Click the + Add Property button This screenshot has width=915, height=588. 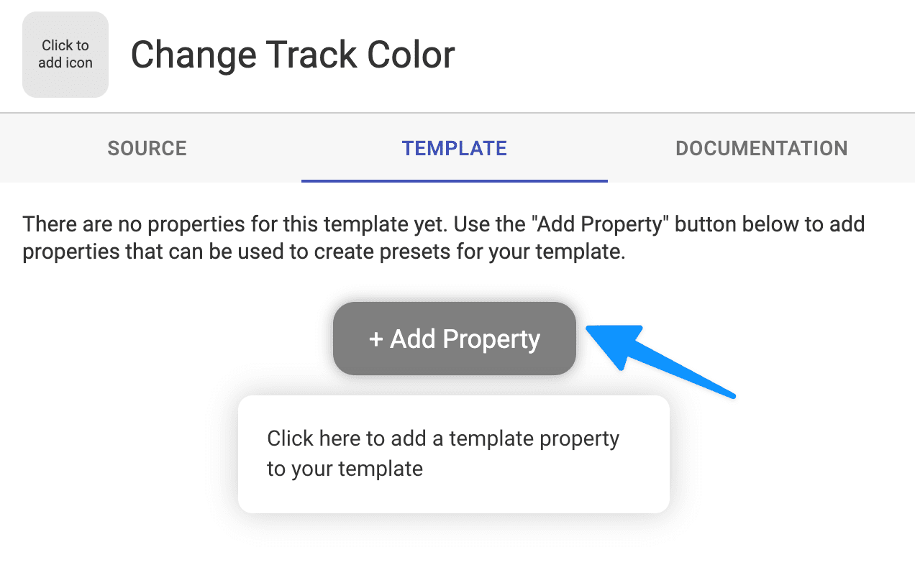[455, 339]
